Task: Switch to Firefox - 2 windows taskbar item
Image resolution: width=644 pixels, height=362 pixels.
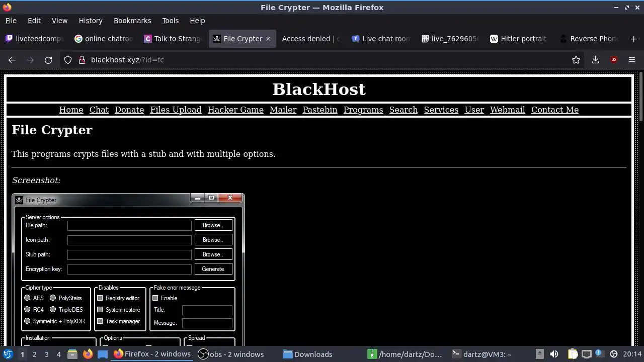Action: pos(152,354)
